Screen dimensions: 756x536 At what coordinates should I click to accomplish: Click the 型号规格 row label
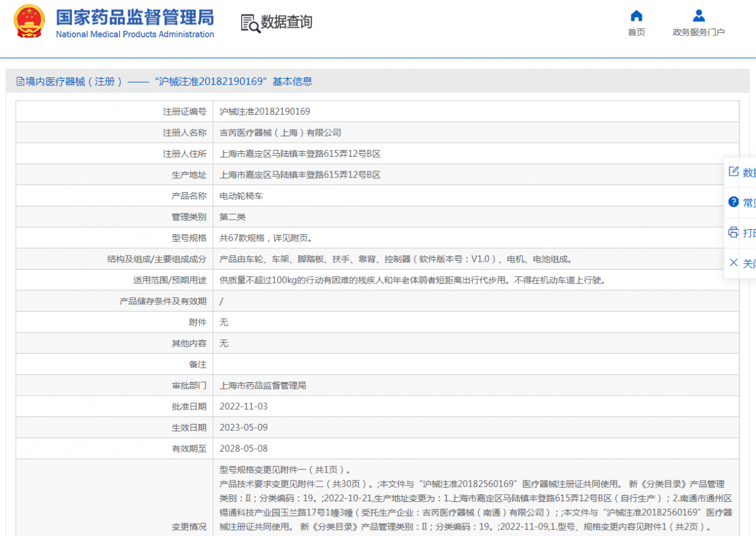tap(189, 238)
